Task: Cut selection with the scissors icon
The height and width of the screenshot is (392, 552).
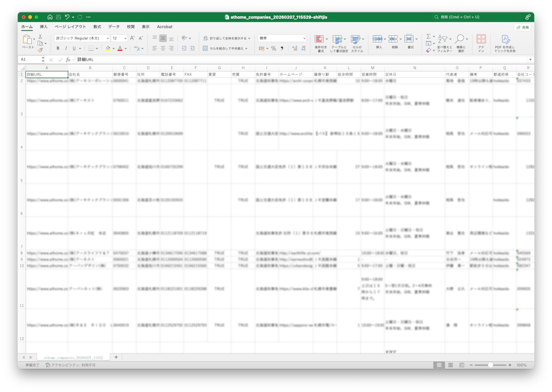Action: pyautogui.click(x=40, y=37)
